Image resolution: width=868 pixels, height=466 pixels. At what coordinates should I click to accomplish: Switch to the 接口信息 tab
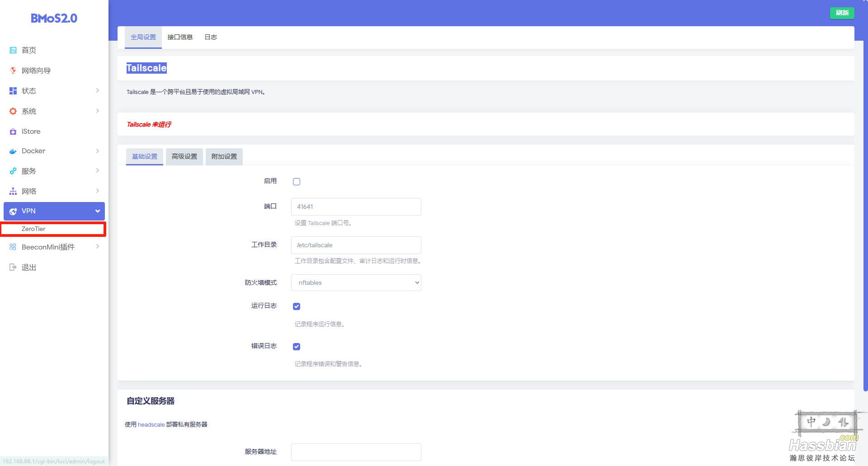coord(180,37)
